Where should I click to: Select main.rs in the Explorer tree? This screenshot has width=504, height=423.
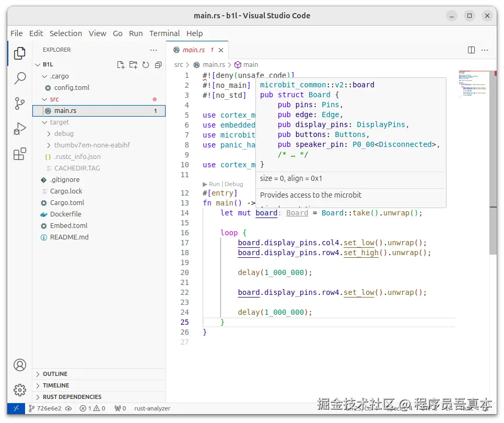[x=99, y=111]
